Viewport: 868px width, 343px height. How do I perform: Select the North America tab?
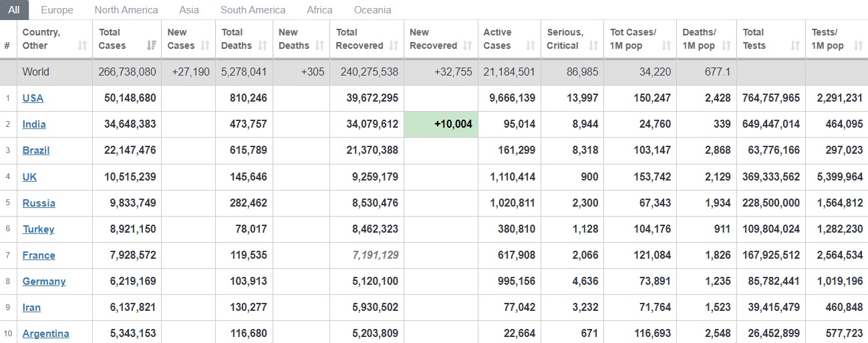coord(126,10)
